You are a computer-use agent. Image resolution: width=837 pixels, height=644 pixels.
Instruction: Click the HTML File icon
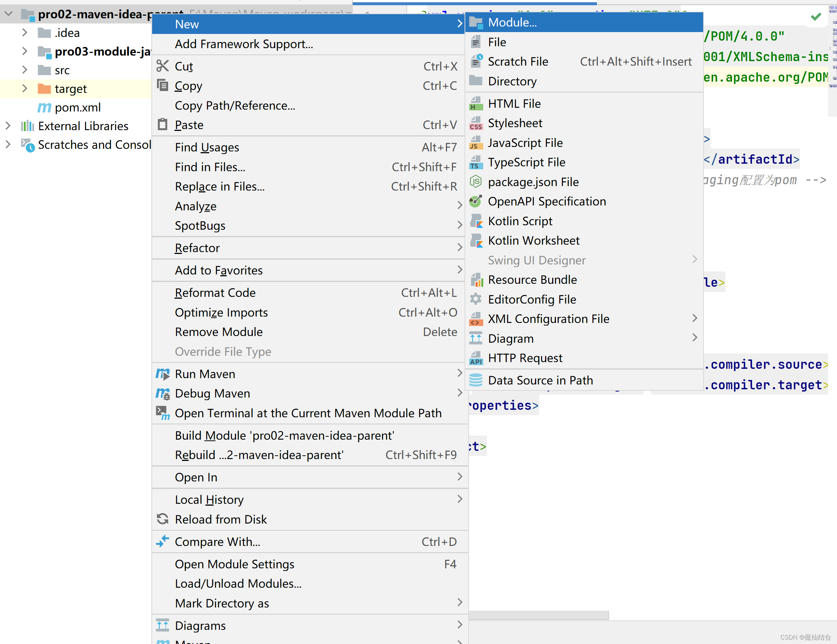476,104
